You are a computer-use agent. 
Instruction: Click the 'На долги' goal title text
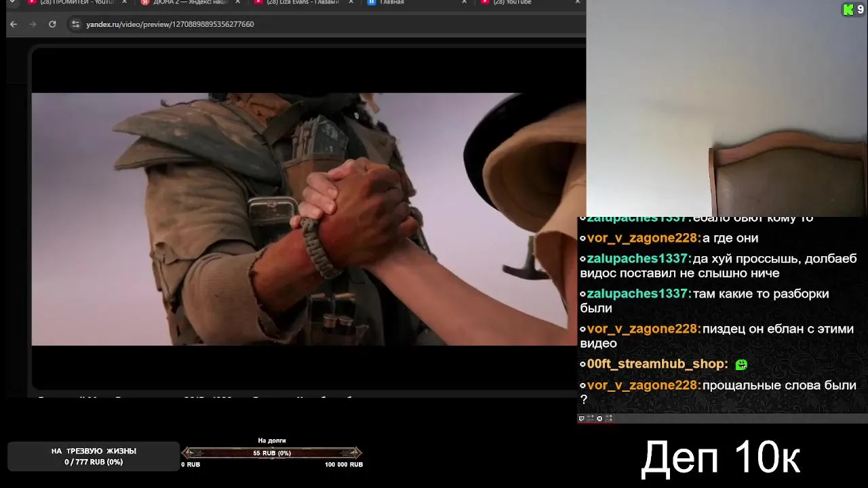pos(272,441)
